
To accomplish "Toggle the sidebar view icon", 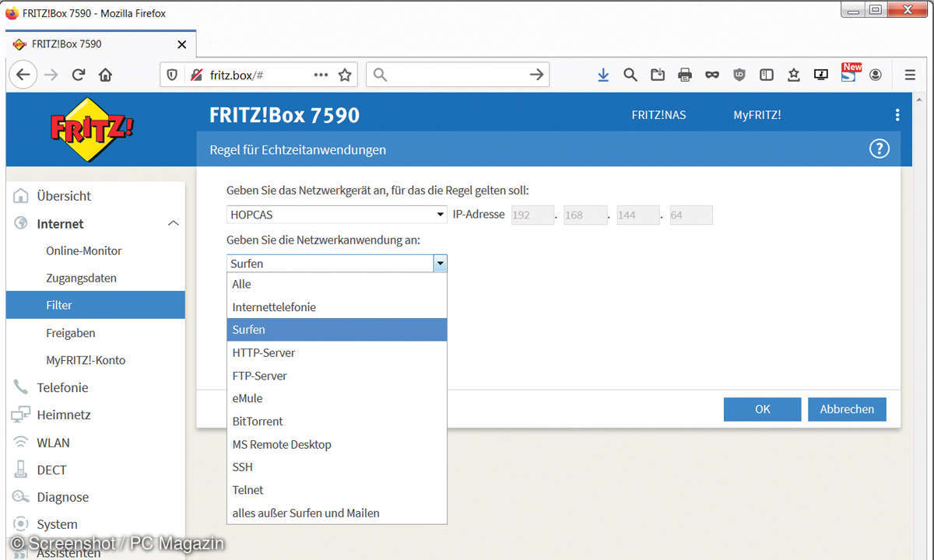I will pos(767,75).
